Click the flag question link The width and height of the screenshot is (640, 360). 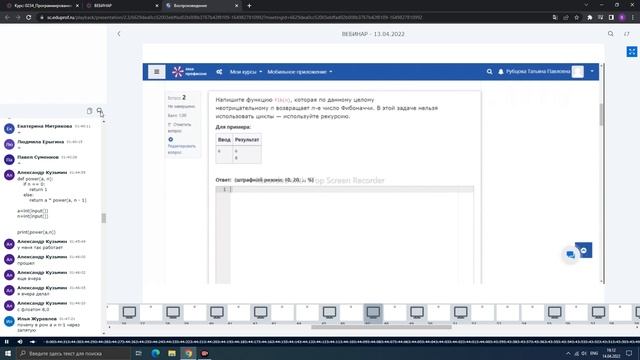[180, 128]
